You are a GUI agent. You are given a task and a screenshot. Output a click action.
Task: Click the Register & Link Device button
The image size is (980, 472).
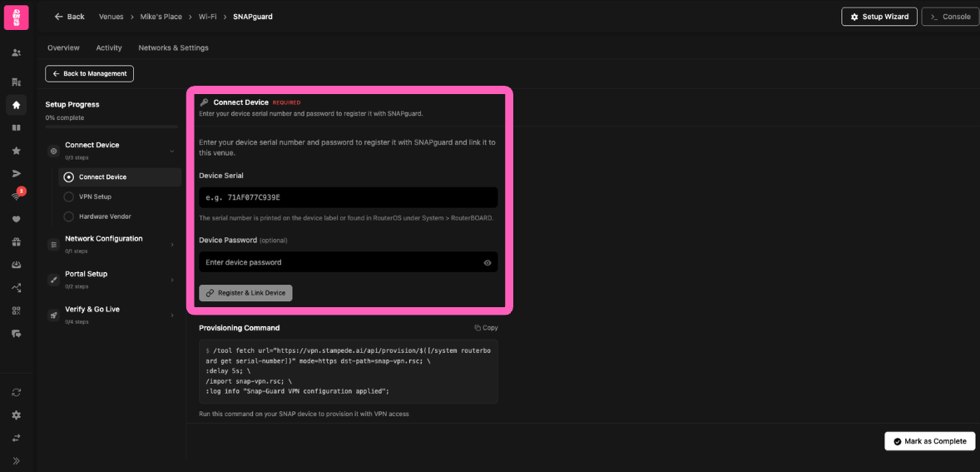tap(245, 293)
